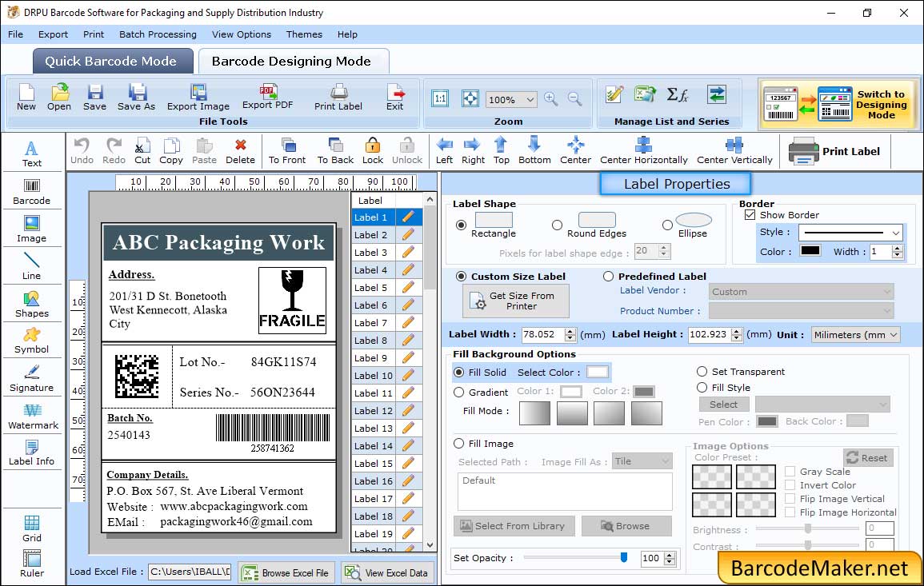Select Round Edges label shape
Screen dimensions: 924x586
(x=557, y=225)
